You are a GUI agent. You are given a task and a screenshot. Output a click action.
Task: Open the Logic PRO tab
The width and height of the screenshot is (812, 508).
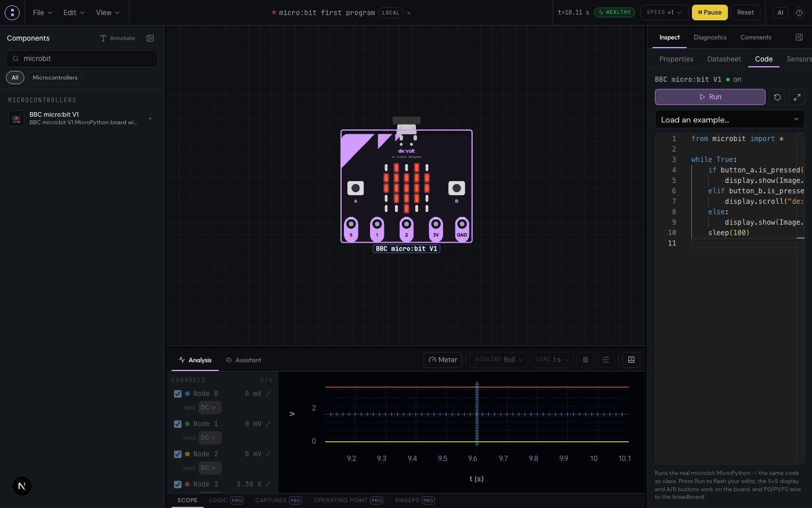pyautogui.click(x=226, y=500)
